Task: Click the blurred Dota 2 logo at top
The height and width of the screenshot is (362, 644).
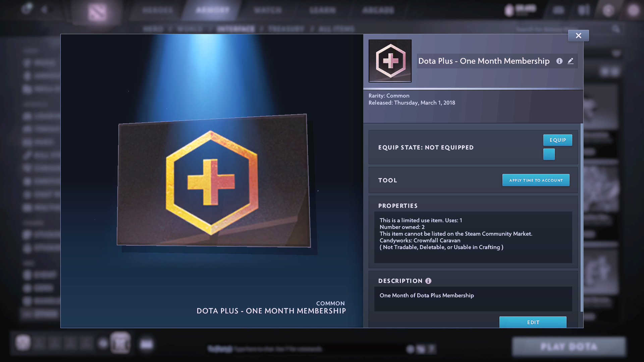Action: pyautogui.click(x=97, y=13)
